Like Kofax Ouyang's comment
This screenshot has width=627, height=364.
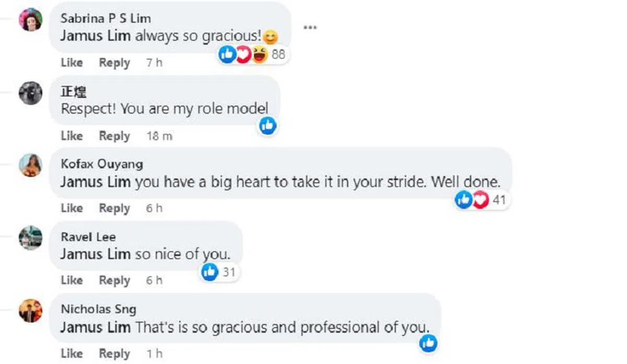pyautogui.click(x=72, y=208)
